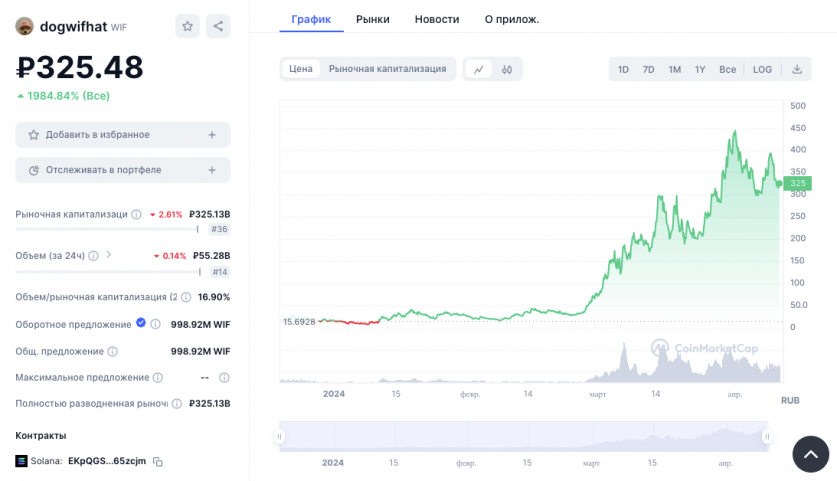Click the share icon beside dogwifhat
Image resolution: width=837 pixels, height=481 pixels.
pyautogui.click(x=218, y=26)
